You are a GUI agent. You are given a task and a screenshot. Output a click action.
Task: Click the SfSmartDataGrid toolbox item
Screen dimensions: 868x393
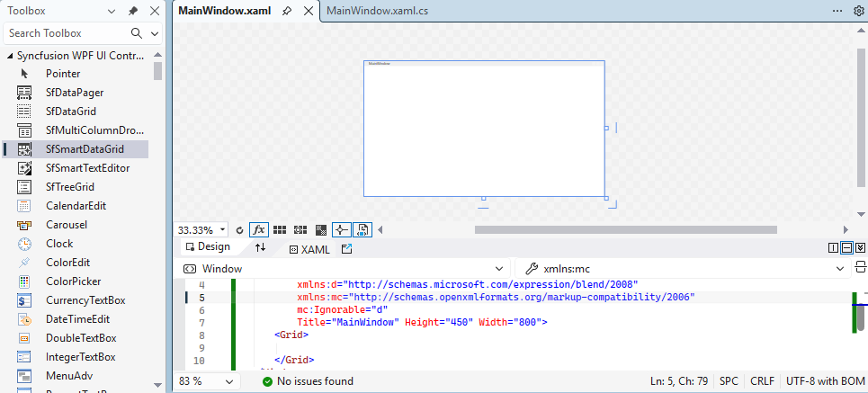click(76, 149)
